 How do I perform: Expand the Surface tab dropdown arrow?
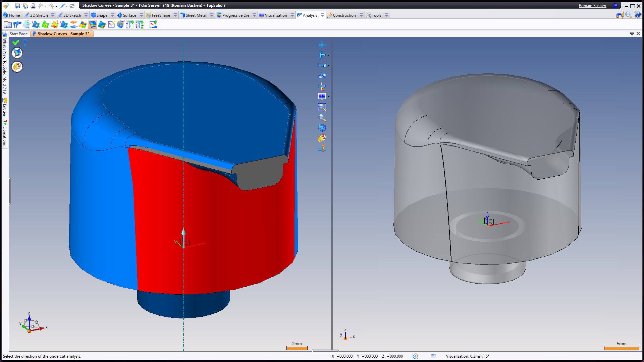point(141,15)
